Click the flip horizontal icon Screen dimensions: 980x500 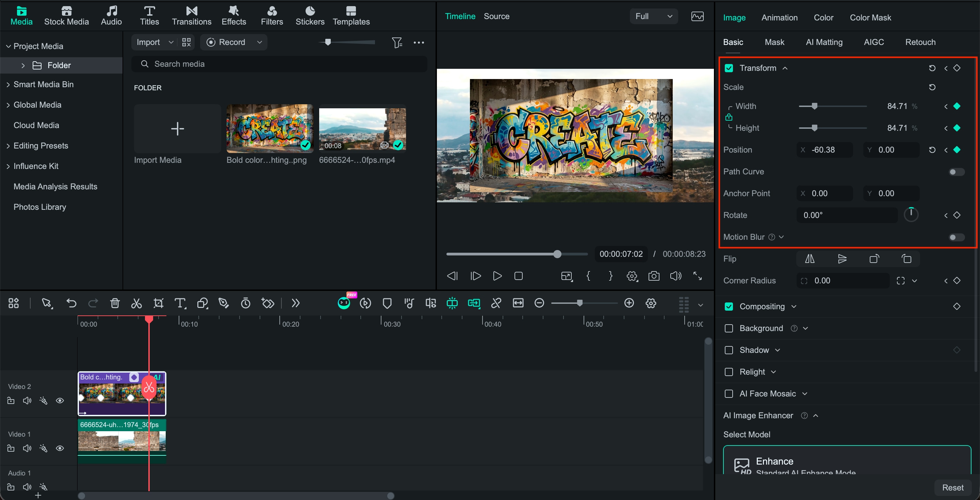click(810, 259)
